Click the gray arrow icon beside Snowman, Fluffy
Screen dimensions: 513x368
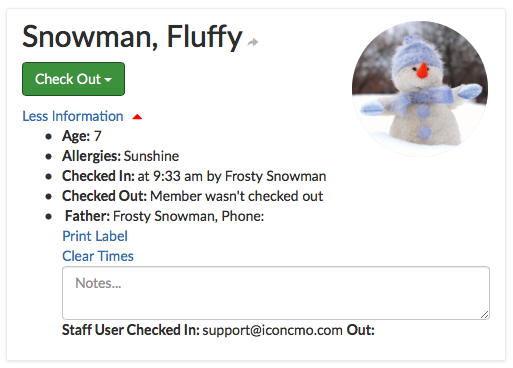253,42
